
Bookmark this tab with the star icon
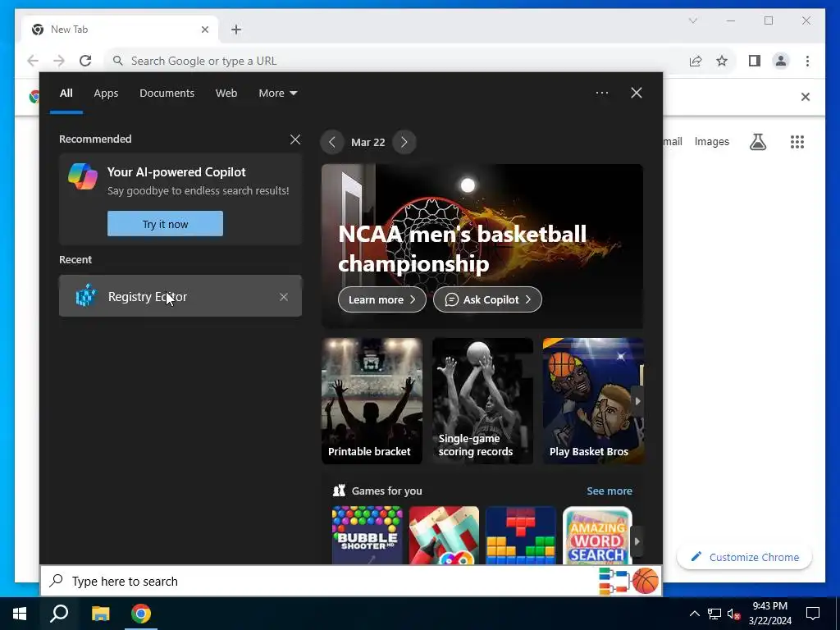[x=722, y=61]
